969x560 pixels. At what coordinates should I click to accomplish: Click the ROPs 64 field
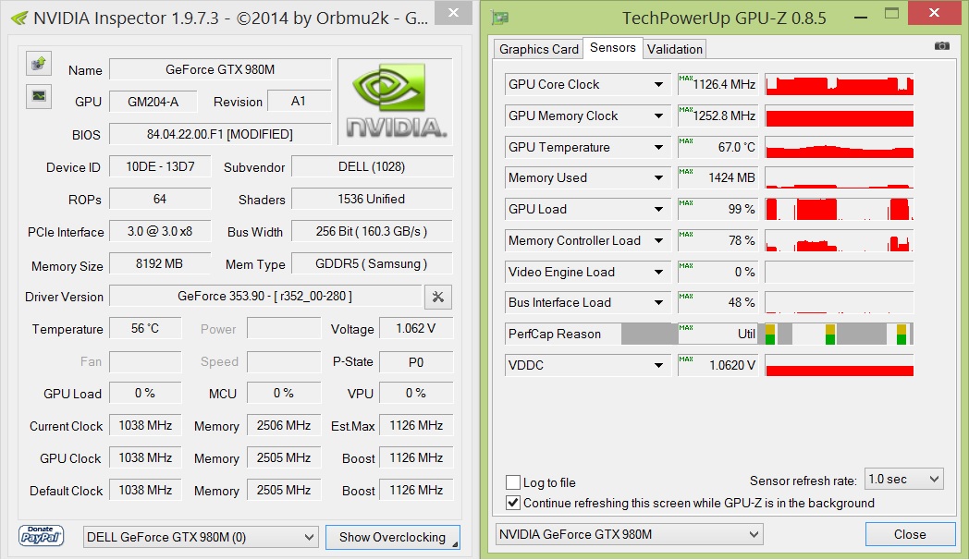160,199
